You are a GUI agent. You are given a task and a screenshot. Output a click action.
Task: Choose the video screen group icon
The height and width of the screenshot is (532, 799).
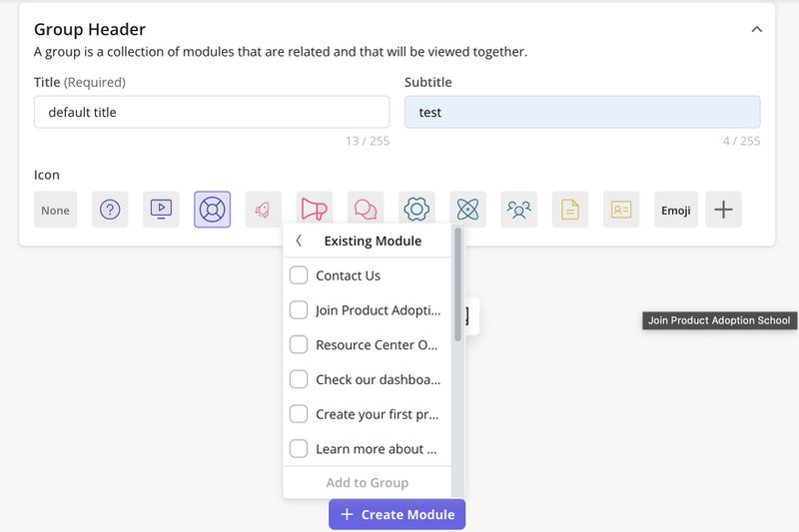click(161, 210)
